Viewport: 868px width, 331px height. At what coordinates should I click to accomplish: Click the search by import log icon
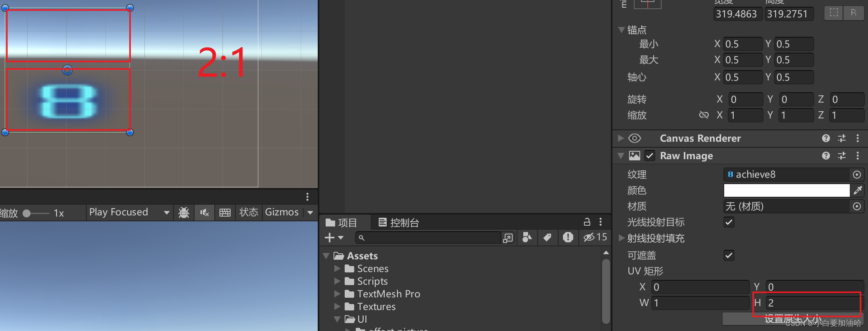(568, 237)
